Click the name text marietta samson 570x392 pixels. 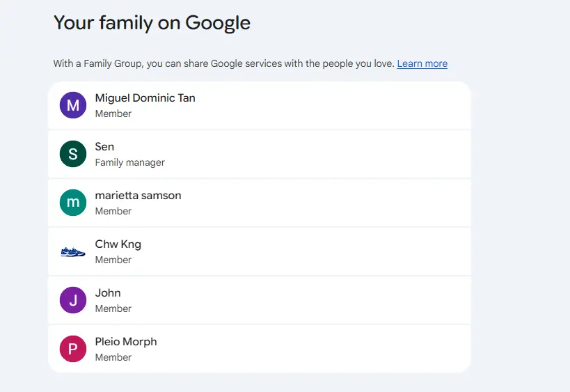138,195
